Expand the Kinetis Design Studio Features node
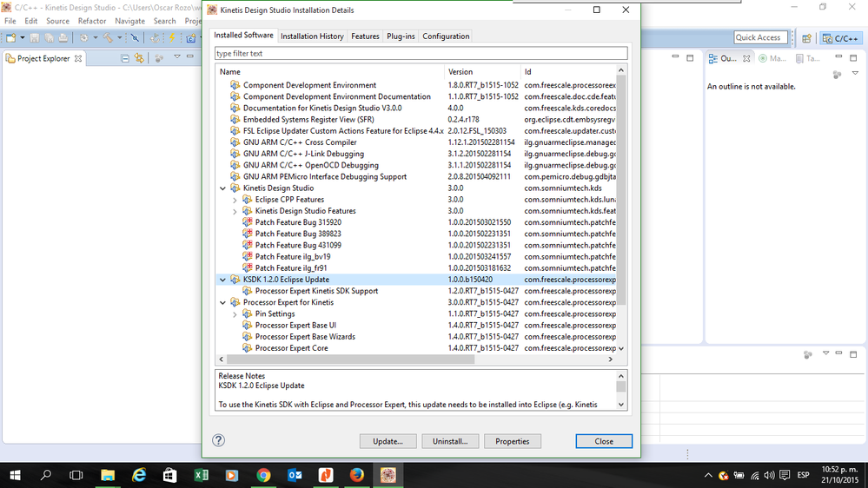The width and height of the screenshot is (868, 488). [x=235, y=211]
